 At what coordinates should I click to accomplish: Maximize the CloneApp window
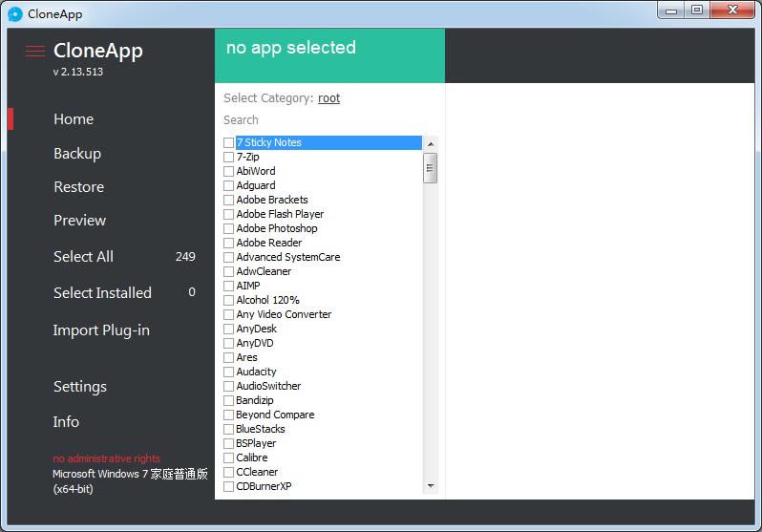click(697, 11)
